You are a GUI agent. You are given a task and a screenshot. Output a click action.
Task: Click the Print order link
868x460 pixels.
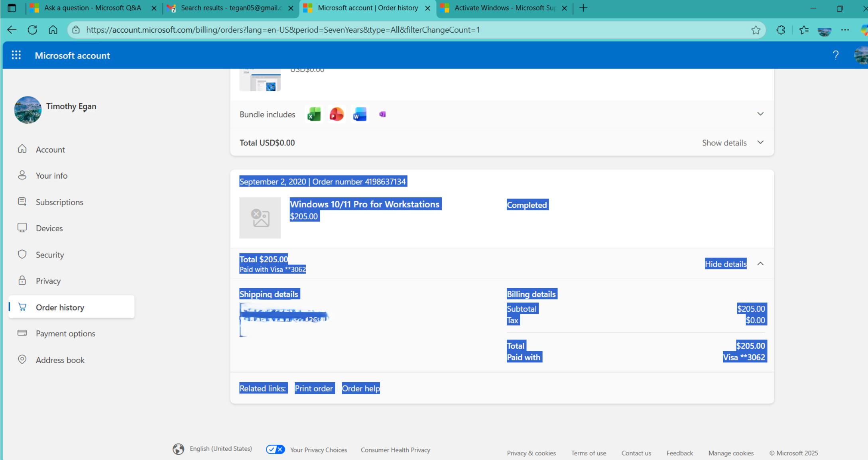click(314, 388)
